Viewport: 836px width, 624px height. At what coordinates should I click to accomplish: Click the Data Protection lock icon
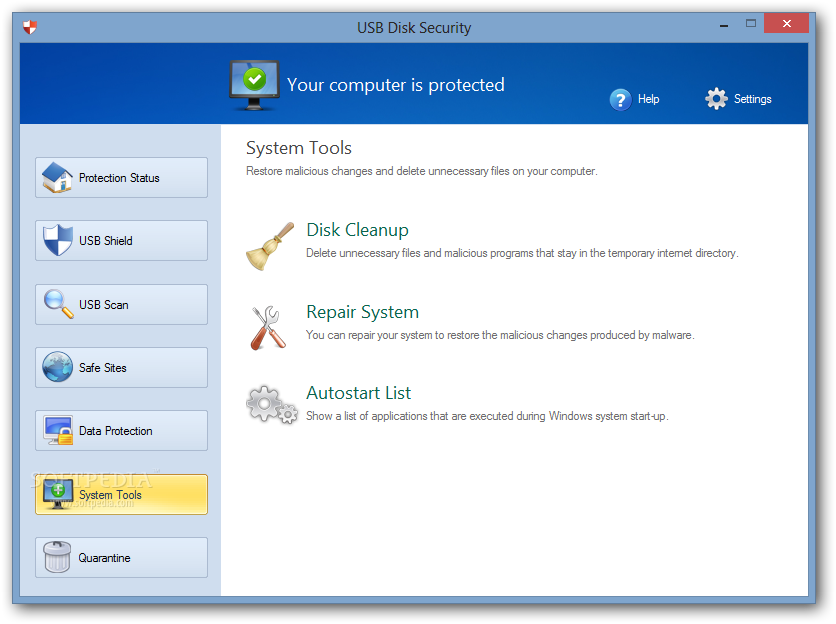coord(58,430)
